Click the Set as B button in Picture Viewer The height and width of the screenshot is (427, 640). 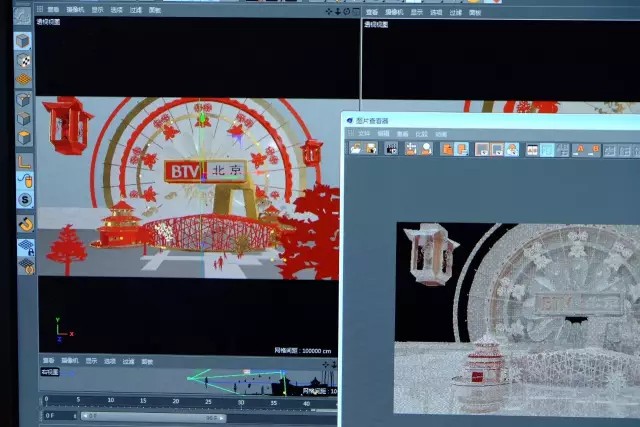594,151
